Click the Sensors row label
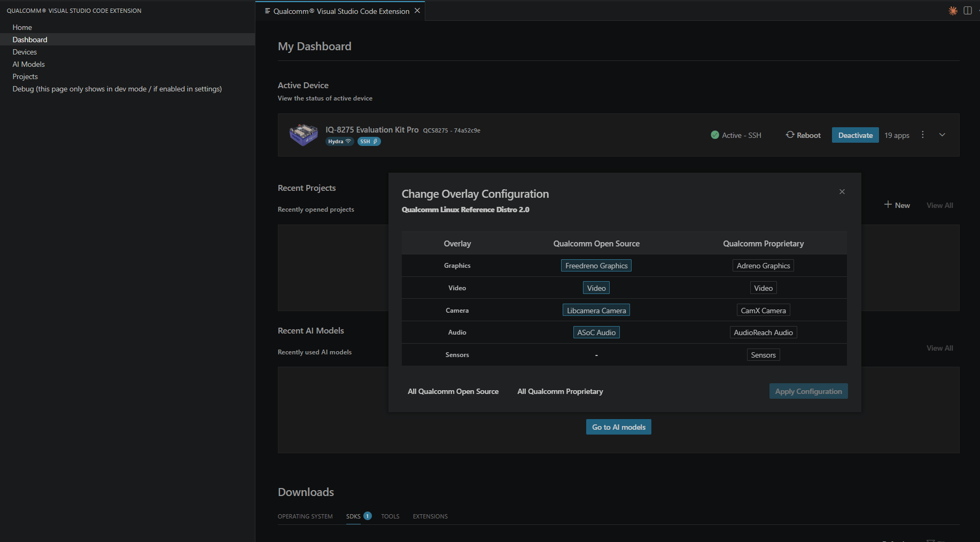980x542 pixels. (457, 355)
